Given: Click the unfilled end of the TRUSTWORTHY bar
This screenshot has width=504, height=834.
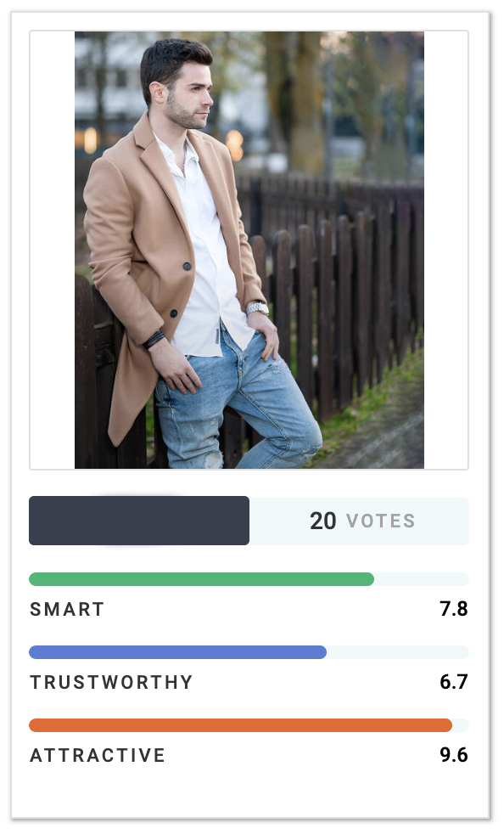Looking at the screenshot, I should pyautogui.click(x=398, y=652).
